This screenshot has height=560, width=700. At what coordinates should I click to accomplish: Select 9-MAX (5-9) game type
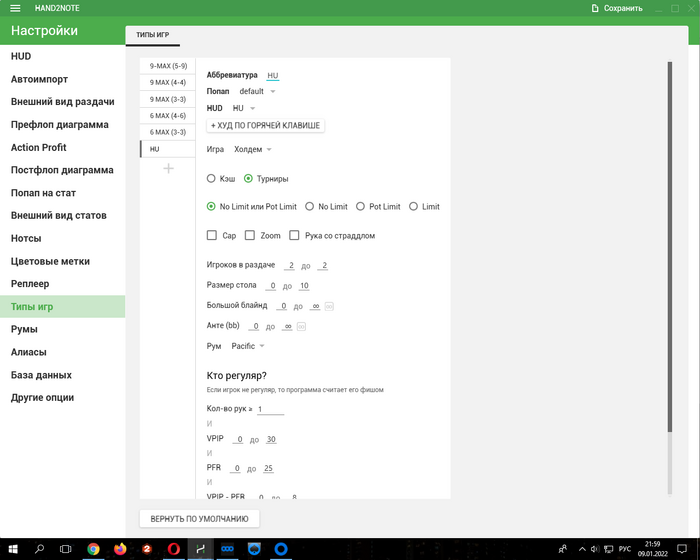point(168,66)
